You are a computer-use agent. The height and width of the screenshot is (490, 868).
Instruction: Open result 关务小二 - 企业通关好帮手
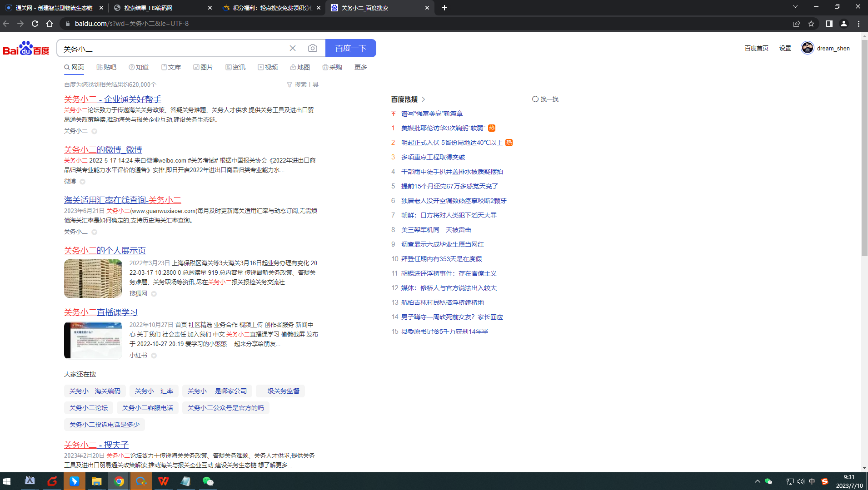pos(113,99)
